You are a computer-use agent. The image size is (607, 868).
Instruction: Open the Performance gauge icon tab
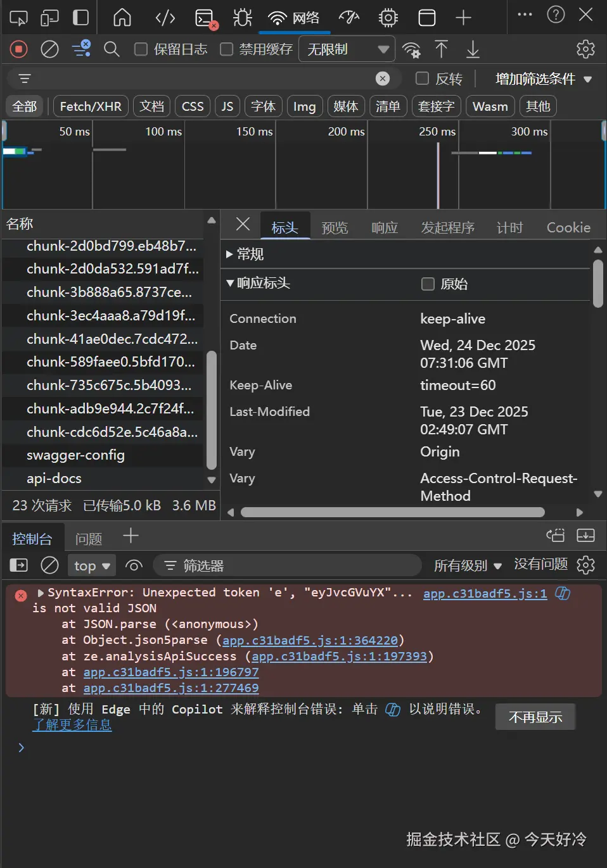coord(349,17)
